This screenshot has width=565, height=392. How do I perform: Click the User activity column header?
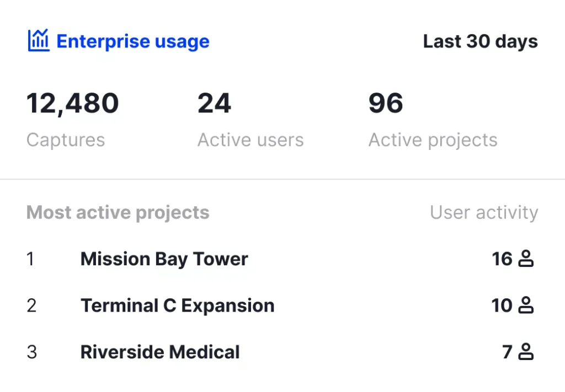(x=484, y=212)
